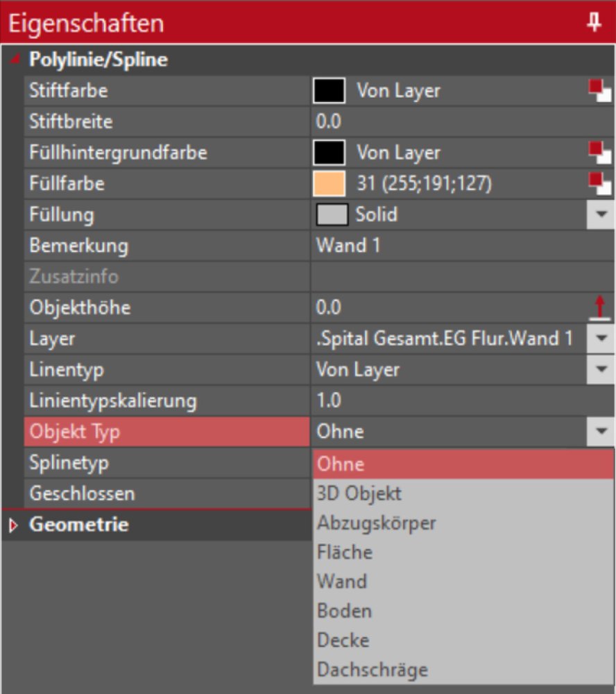Click the Objekthöhe red arrow icon
Viewport: 616px width, 694px height.
pos(599,307)
